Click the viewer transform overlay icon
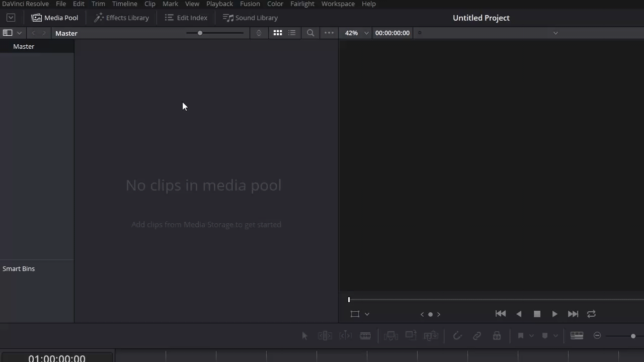644x362 pixels. (x=355, y=314)
